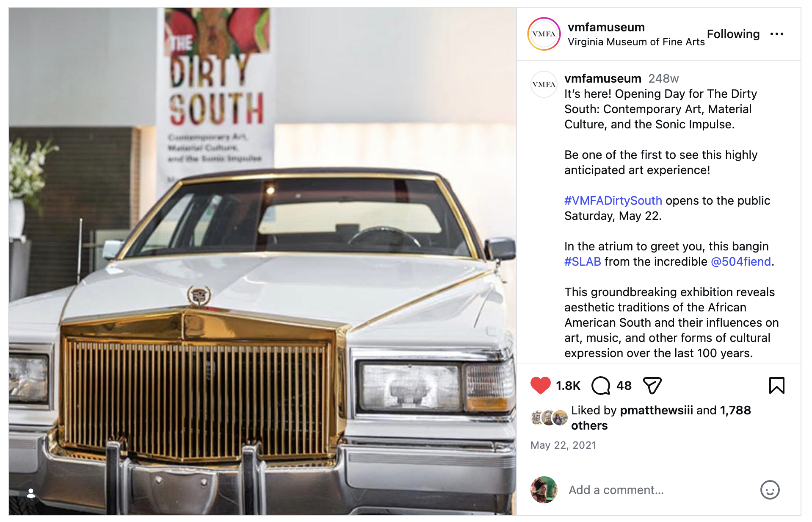Open vmfamuseum username in header

click(x=606, y=27)
